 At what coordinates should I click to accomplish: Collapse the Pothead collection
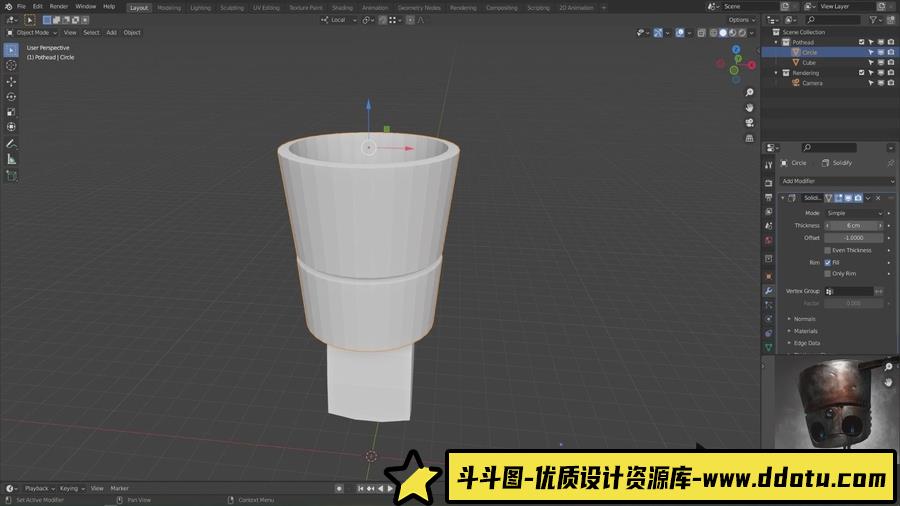[777, 42]
